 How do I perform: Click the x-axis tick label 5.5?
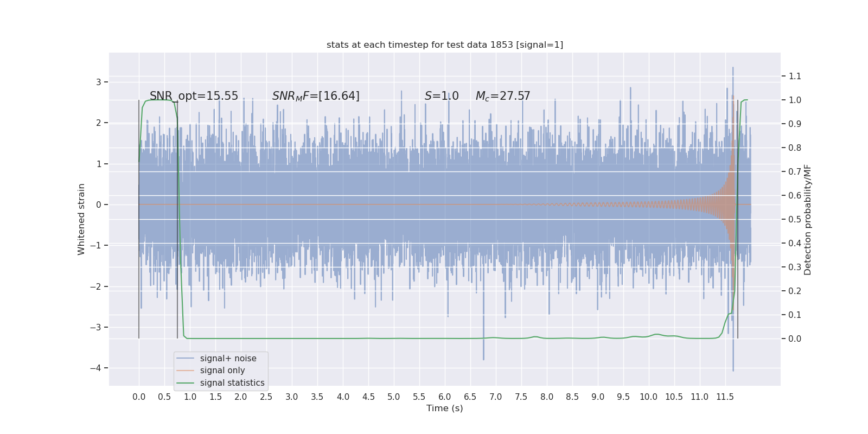(x=419, y=397)
